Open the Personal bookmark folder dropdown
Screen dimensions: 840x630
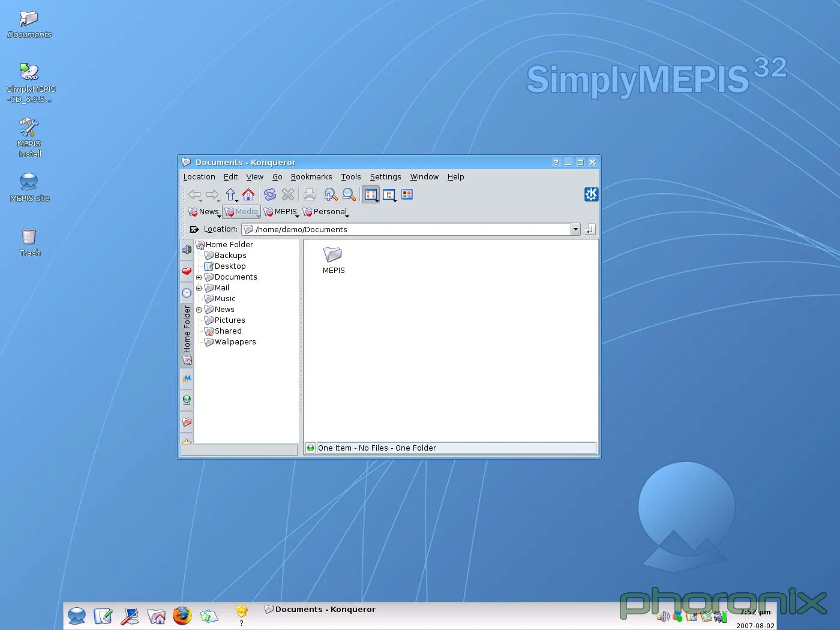click(x=326, y=212)
